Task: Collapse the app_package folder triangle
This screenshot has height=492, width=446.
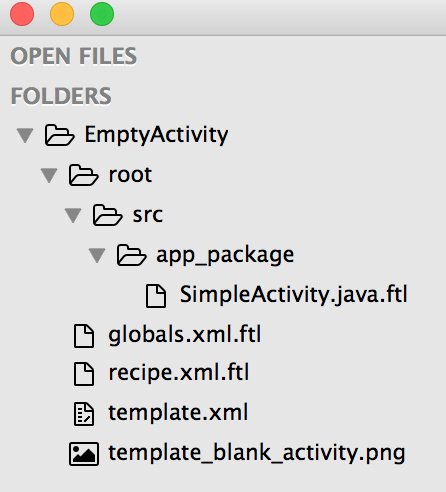Action: point(97,255)
